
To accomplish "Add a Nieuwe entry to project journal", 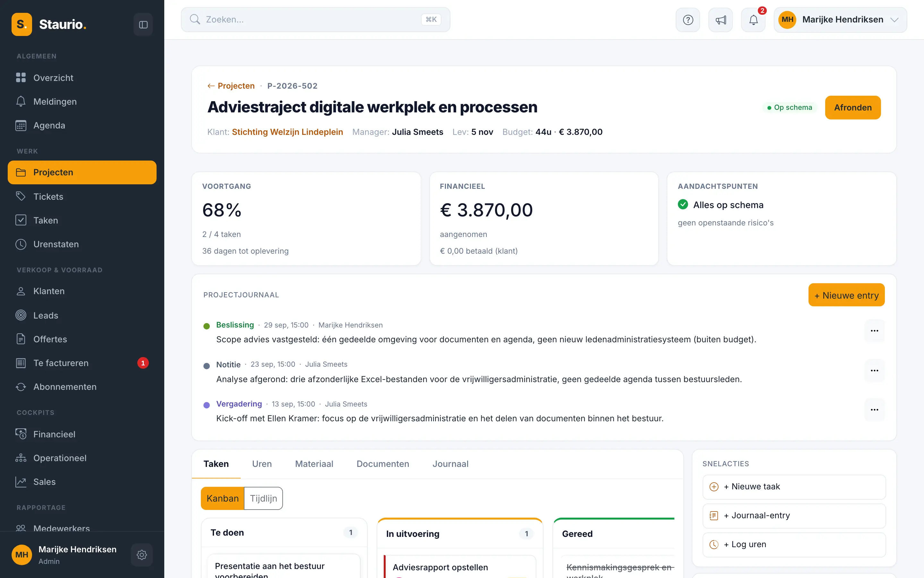I will coord(846,295).
